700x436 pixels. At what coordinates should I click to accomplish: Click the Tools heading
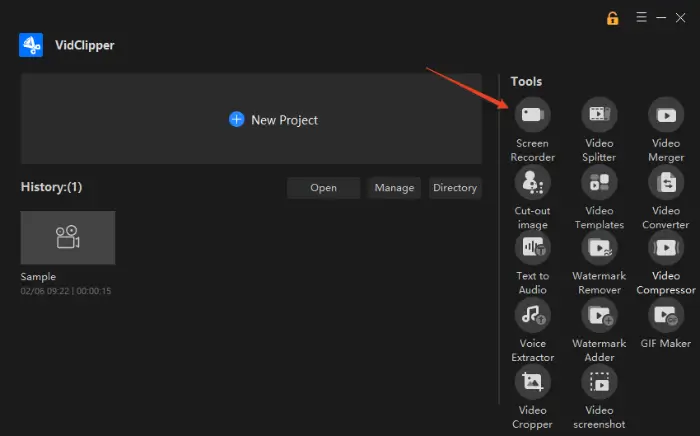tap(526, 82)
